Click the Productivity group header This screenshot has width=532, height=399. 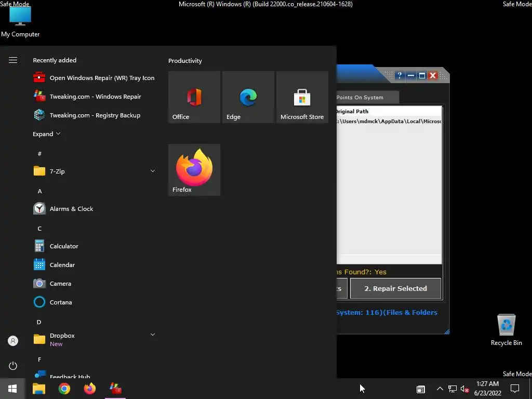(x=185, y=61)
